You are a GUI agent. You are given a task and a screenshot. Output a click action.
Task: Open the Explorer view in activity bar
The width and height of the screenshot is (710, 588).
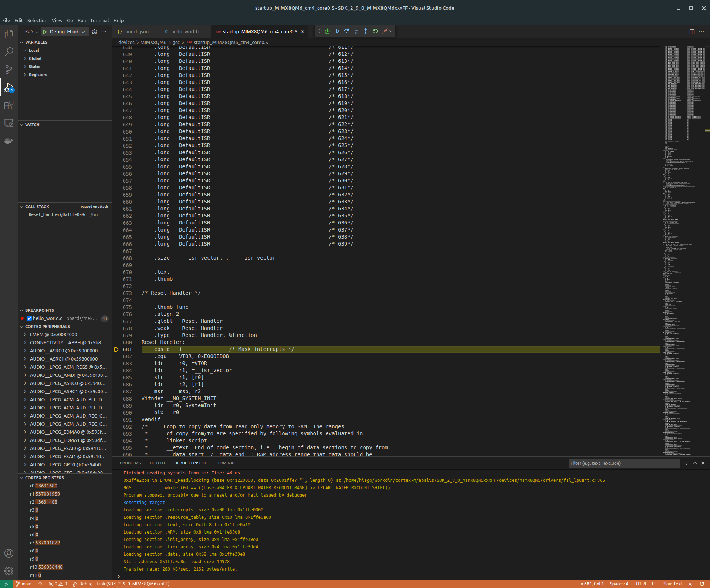(x=9, y=34)
